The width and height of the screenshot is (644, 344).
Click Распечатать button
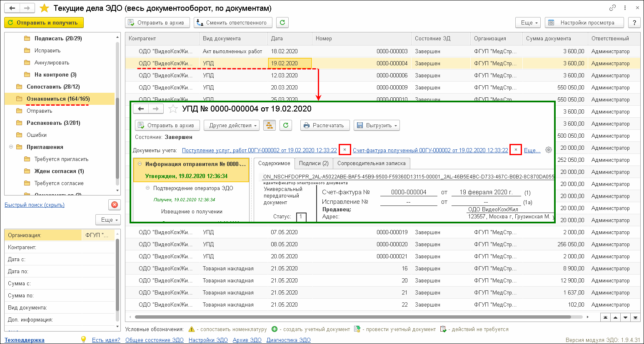pyautogui.click(x=324, y=125)
